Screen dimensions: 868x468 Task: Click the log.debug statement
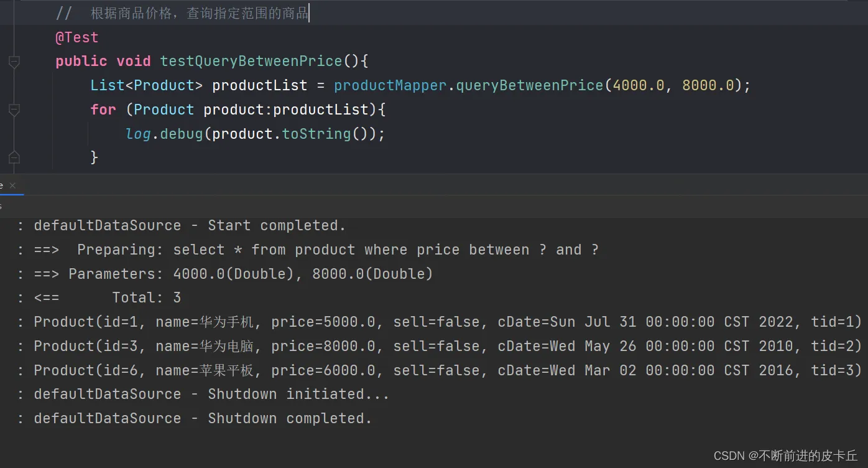coord(255,134)
